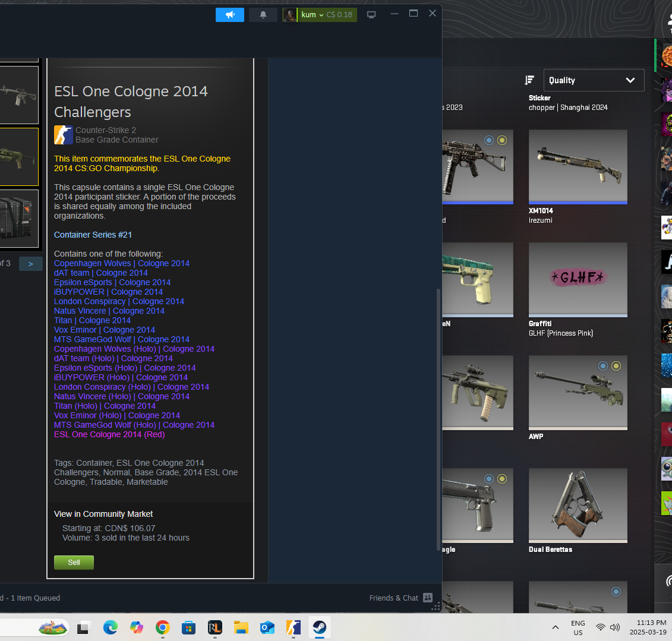Click yellow T indicator on the UMP item
The height and width of the screenshot is (641, 672).
pyautogui.click(x=502, y=140)
